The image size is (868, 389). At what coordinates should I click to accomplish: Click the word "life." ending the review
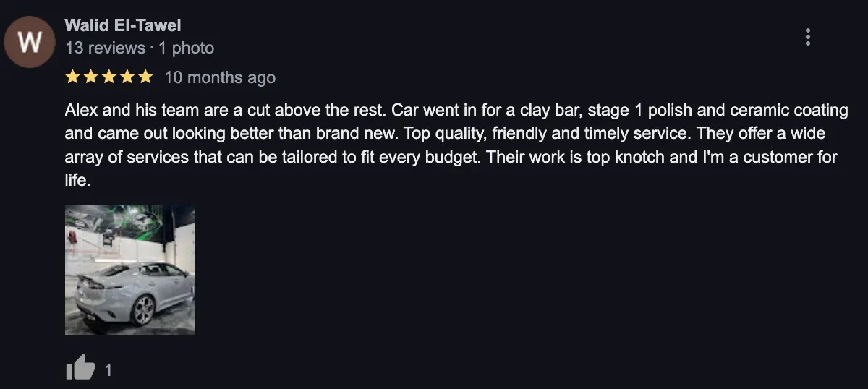tap(77, 179)
